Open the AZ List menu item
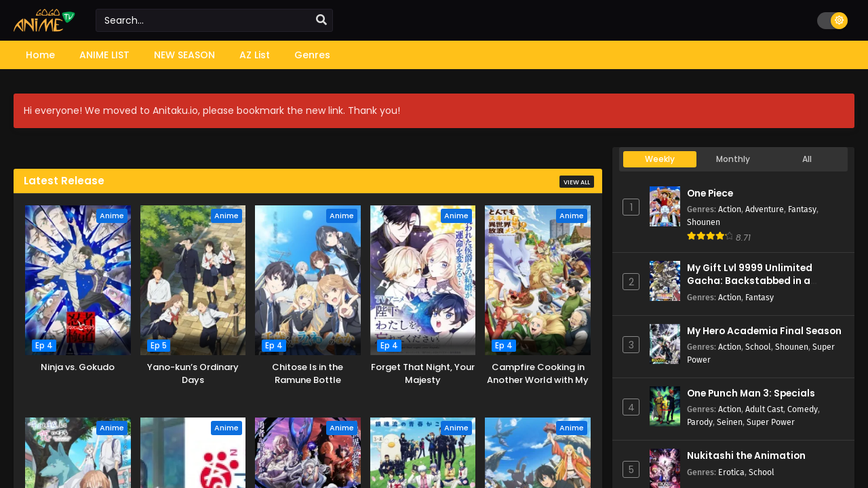The image size is (868, 488). click(x=254, y=55)
